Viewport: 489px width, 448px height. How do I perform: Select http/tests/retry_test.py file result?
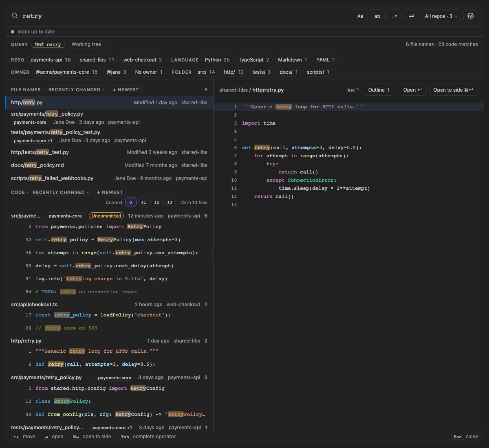(109, 152)
